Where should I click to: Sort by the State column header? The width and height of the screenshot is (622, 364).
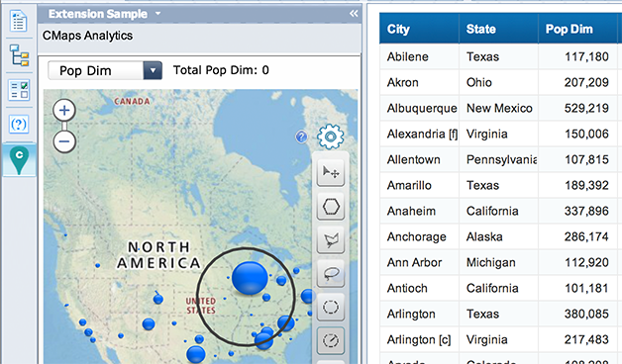498,29
